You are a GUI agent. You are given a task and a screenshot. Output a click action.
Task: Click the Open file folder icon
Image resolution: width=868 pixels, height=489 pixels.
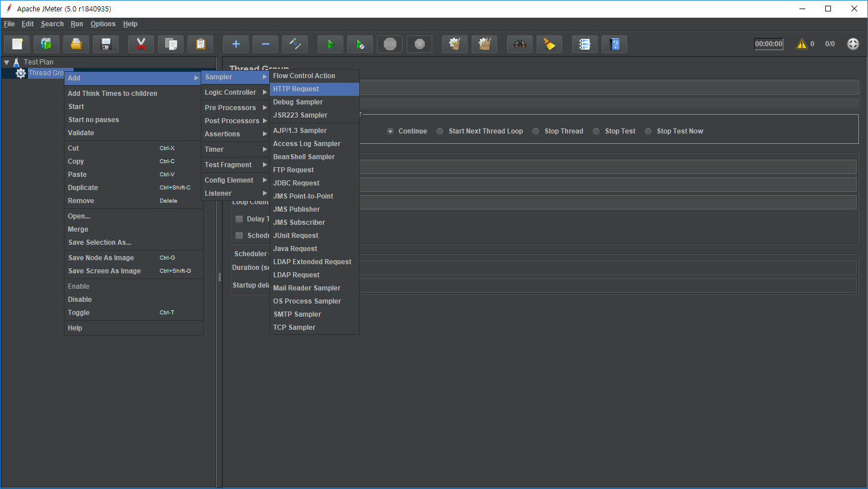pos(76,44)
